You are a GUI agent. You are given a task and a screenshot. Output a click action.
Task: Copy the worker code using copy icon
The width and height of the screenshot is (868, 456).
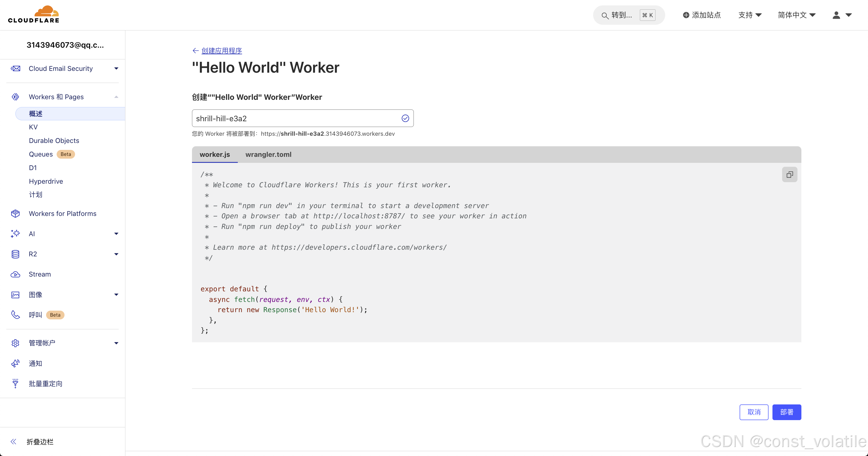[790, 174]
